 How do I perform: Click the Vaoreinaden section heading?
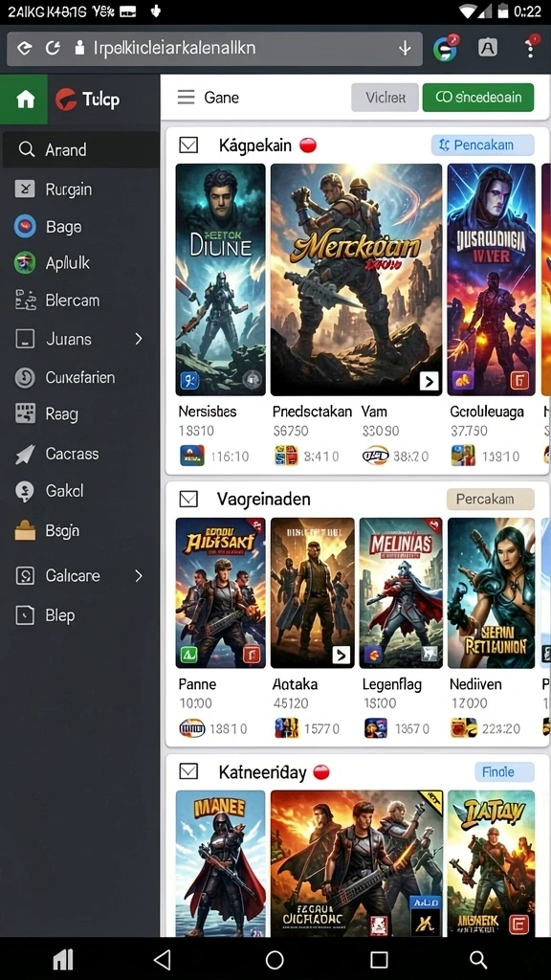pos(264,500)
